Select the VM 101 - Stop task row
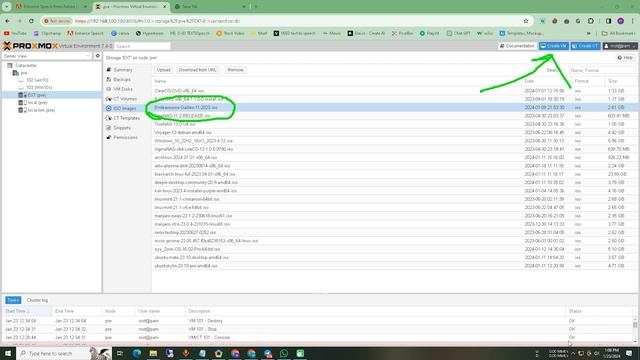This screenshot has width=640, height=360. pos(318,329)
